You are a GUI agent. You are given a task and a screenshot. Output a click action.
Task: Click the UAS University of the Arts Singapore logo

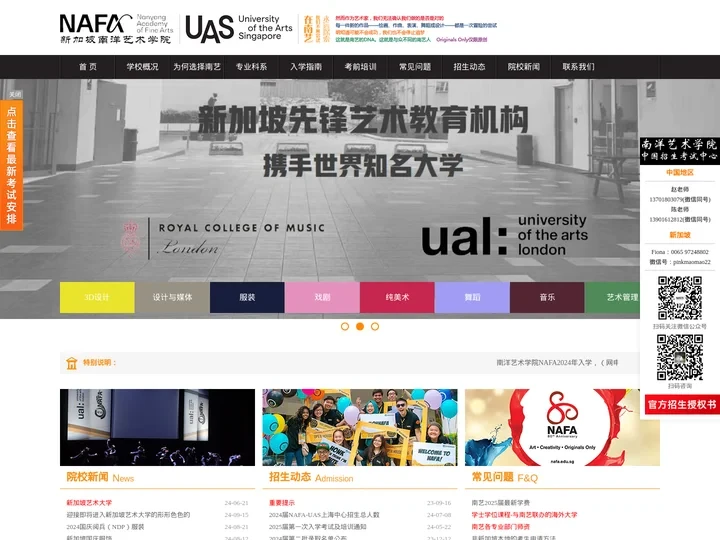pos(239,28)
